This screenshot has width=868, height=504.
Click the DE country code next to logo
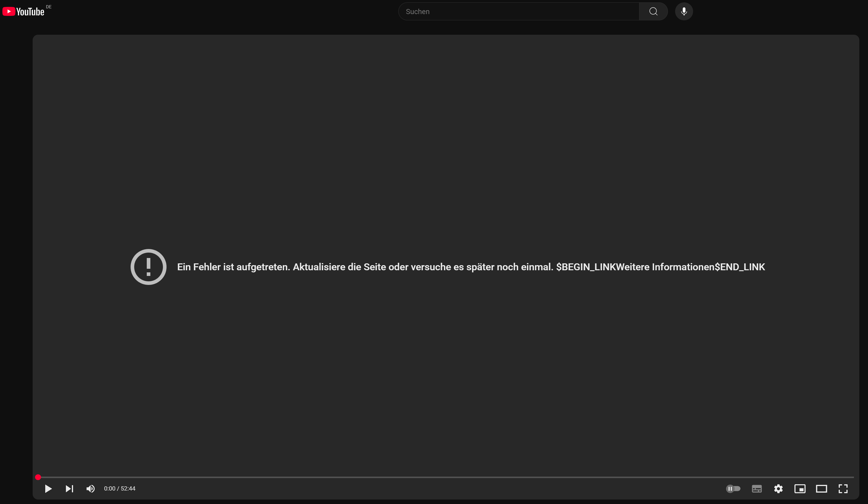pyautogui.click(x=49, y=7)
